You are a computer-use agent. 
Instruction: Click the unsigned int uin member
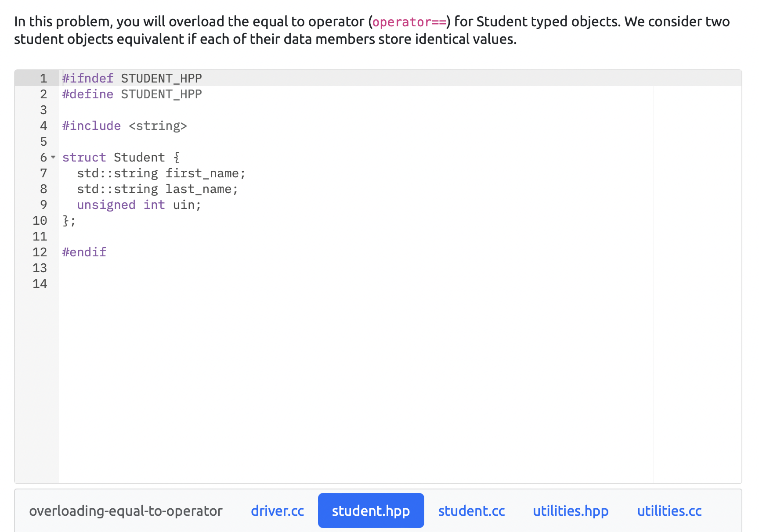139,205
